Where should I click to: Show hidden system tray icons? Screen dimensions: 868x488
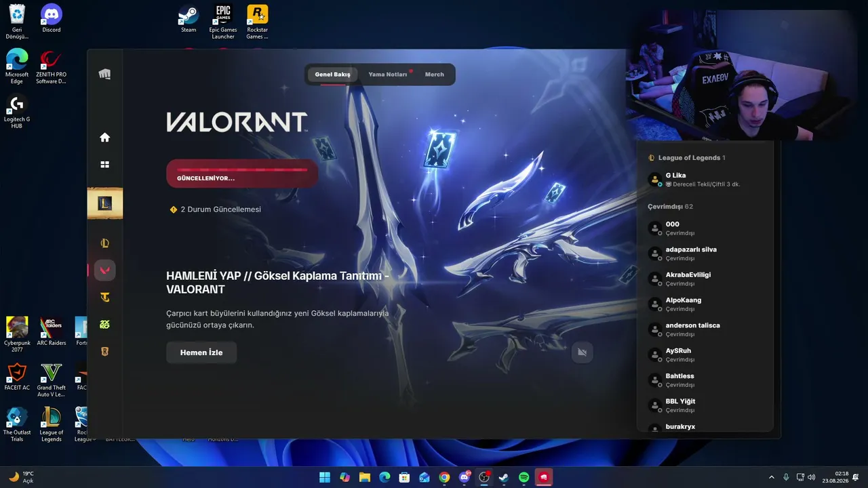click(x=771, y=477)
